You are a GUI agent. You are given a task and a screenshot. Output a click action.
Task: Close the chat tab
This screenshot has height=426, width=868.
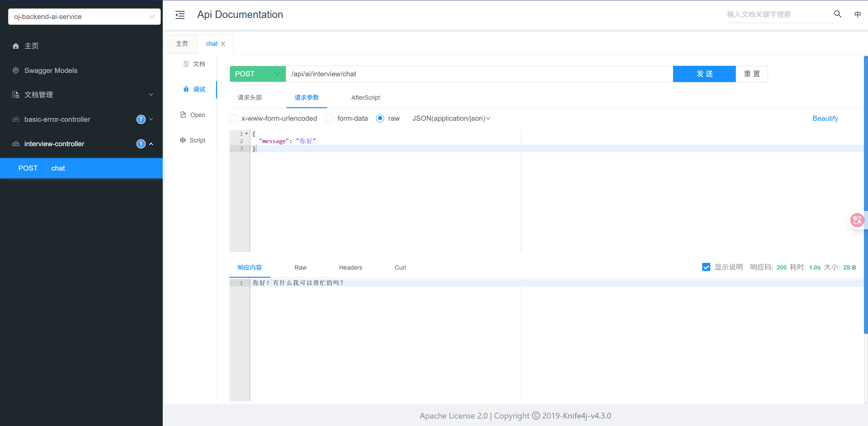[x=223, y=44]
